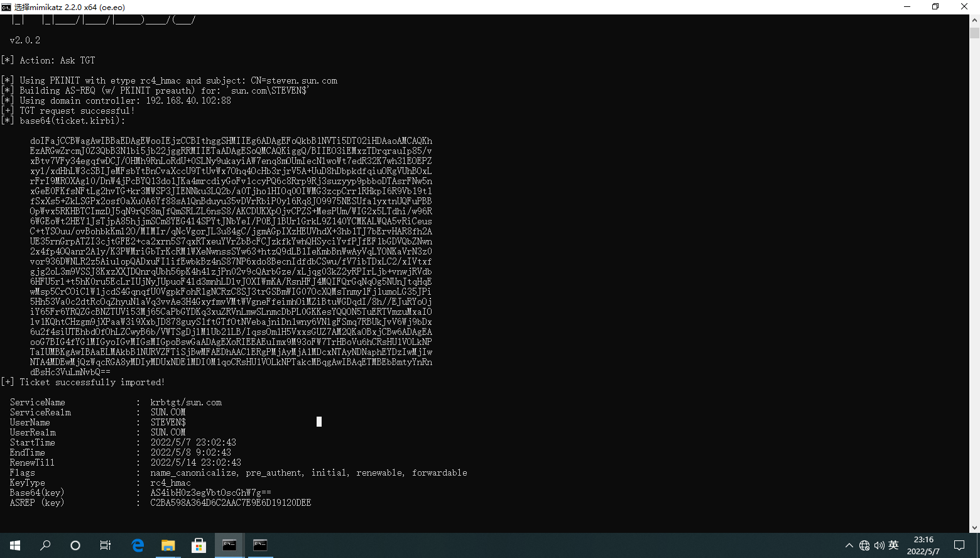This screenshot has width=980, height=558.
Task: Click the scrollbar up arrow
Action: 974,19
